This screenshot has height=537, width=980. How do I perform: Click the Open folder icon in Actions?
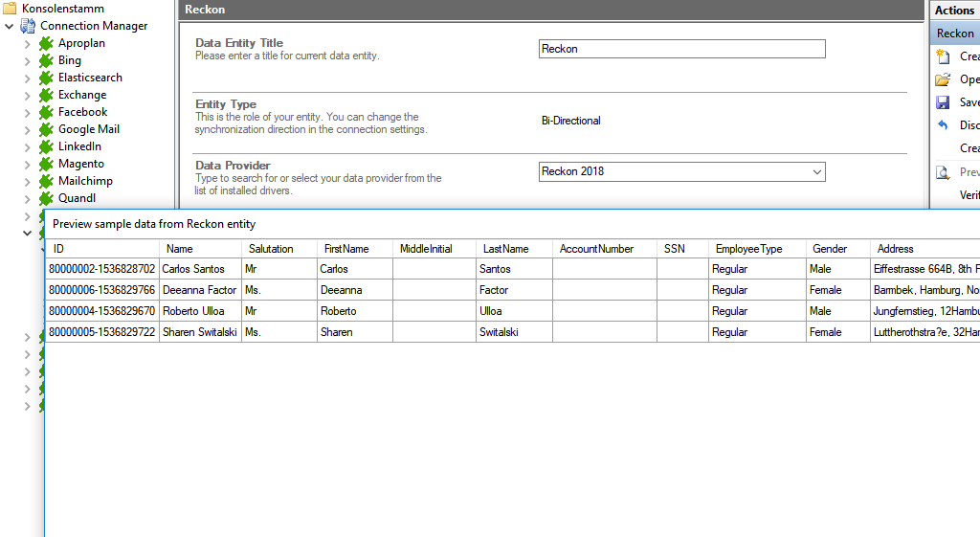(x=943, y=79)
